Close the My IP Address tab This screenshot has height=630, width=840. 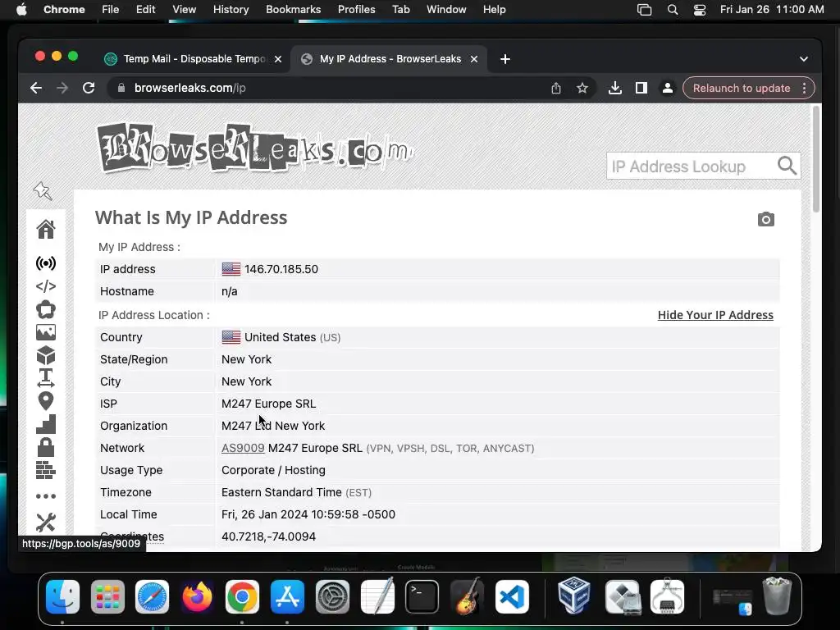474,59
